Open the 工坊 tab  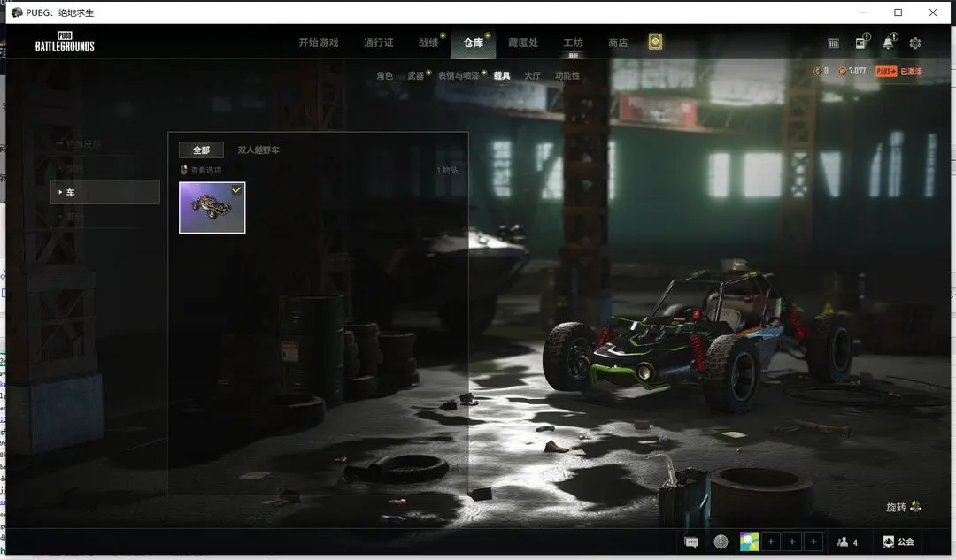(573, 42)
